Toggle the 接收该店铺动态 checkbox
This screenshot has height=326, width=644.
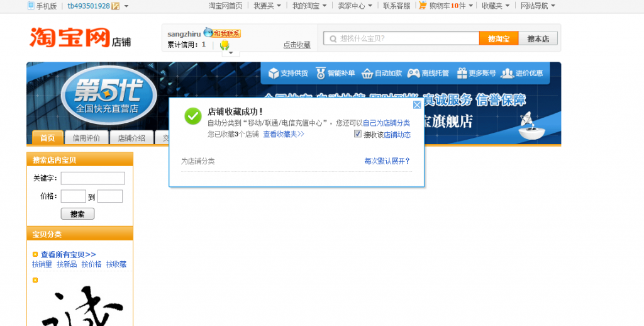point(358,134)
